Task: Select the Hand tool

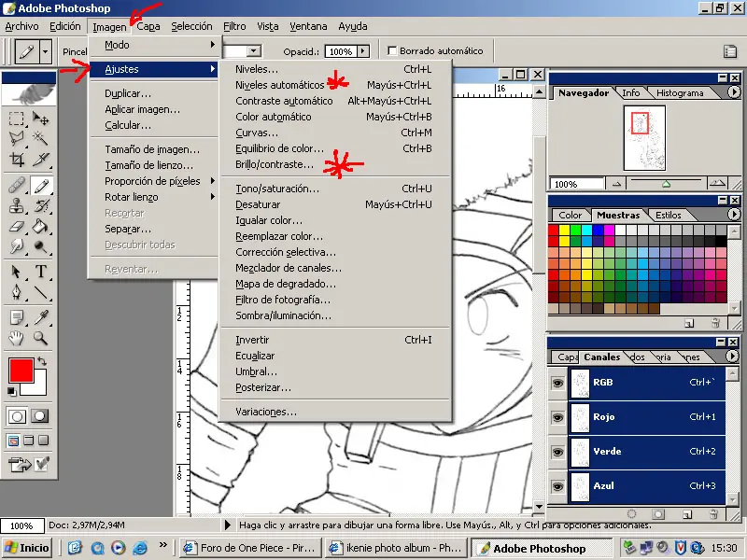Action: [17, 338]
